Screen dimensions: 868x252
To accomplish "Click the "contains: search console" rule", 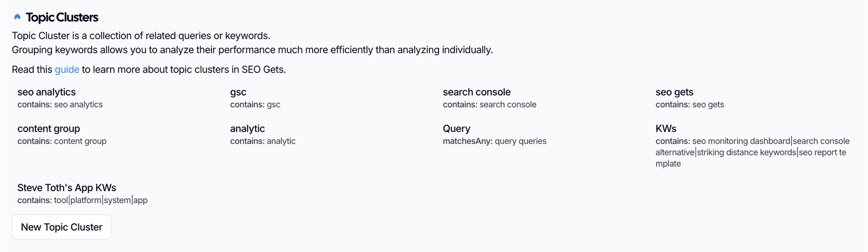I will 489,105.
